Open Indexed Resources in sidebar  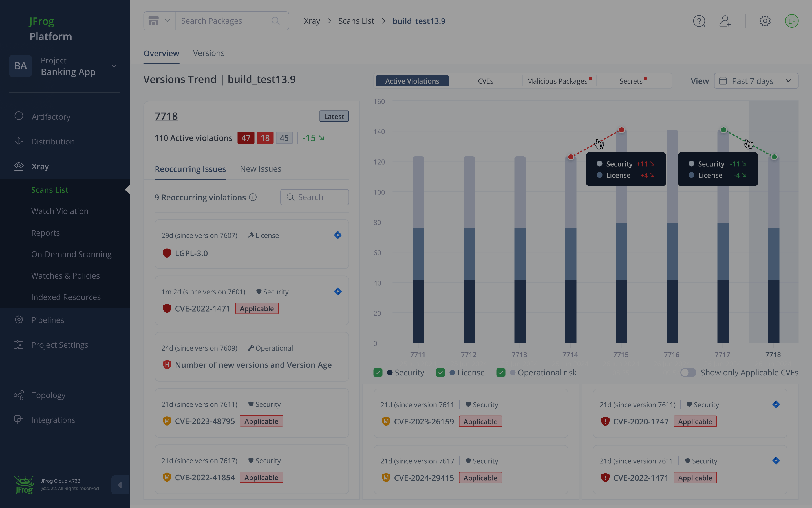[66, 297]
